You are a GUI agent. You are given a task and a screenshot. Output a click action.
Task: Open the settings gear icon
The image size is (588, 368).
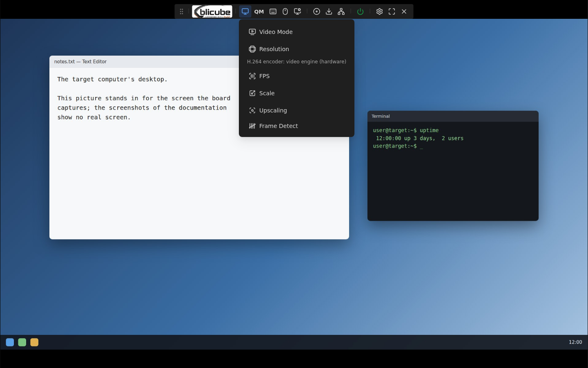click(379, 11)
